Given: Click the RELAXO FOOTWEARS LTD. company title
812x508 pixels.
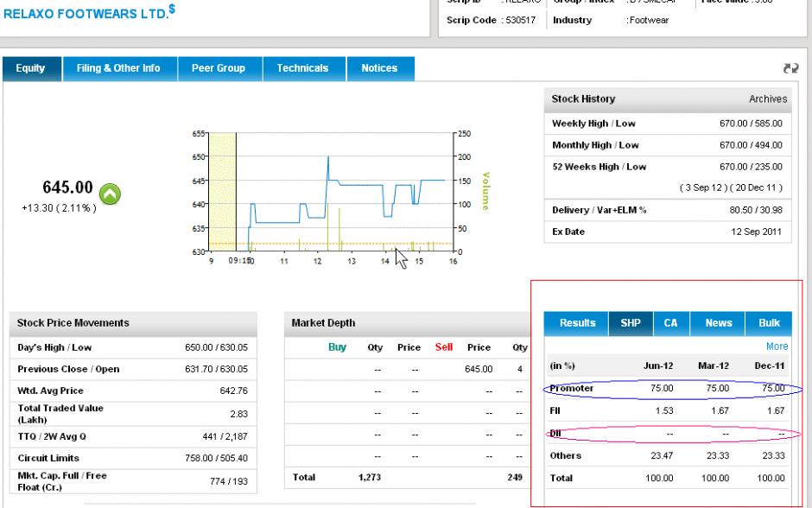Looking at the screenshot, I should [x=89, y=12].
